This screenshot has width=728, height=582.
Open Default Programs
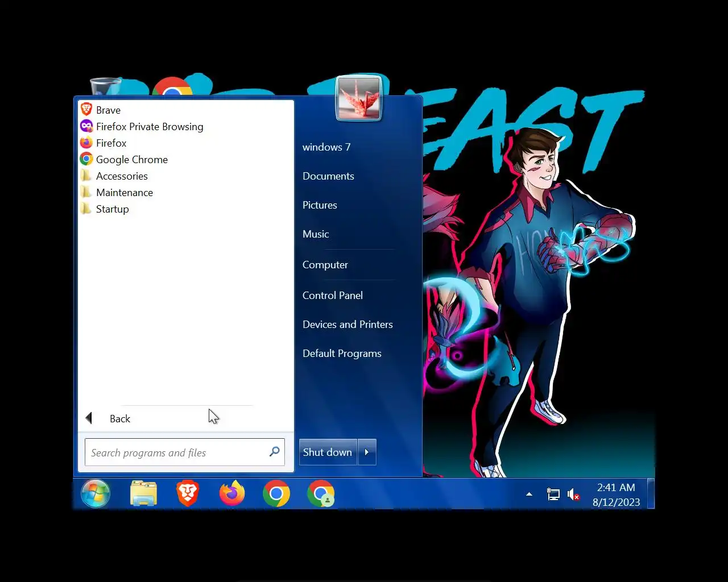click(342, 353)
